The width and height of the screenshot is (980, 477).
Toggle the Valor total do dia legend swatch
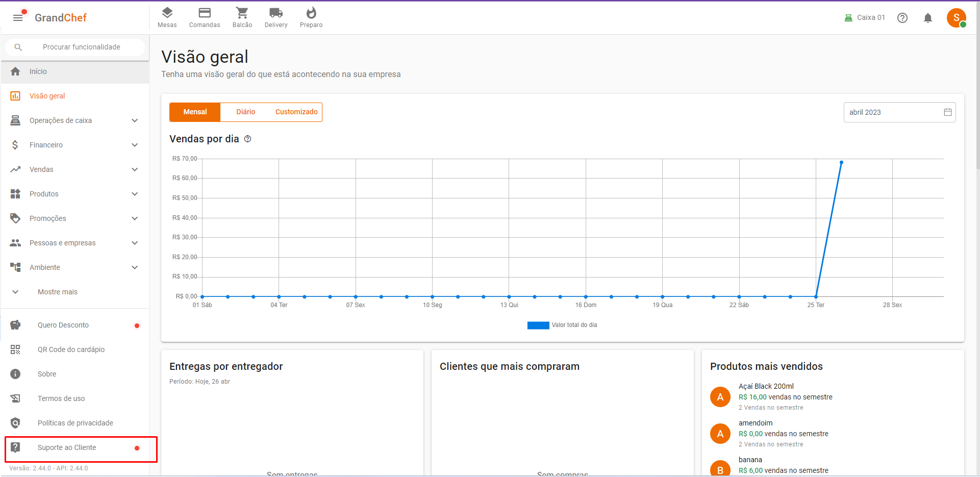pos(538,325)
